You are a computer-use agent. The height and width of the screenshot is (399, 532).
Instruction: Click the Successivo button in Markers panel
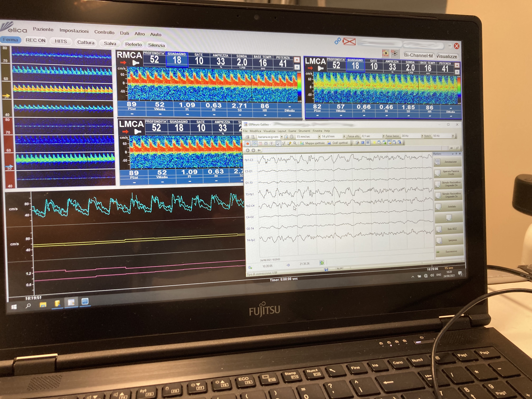(450, 251)
